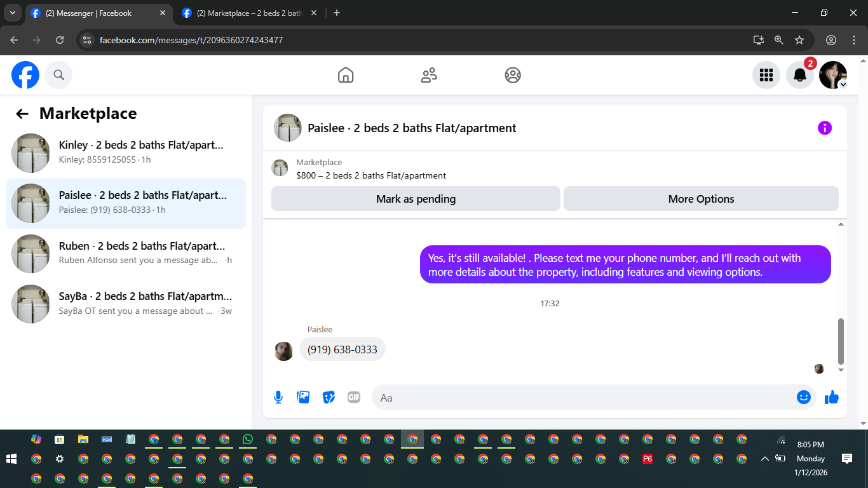Open conversation information purple i icon
868x488 pixels.
coord(825,128)
